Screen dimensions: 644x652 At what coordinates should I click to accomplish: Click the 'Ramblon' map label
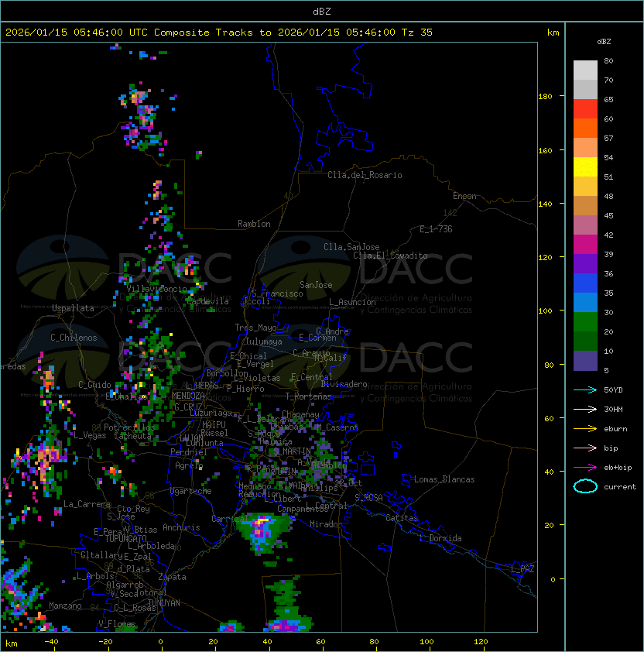coord(254,224)
